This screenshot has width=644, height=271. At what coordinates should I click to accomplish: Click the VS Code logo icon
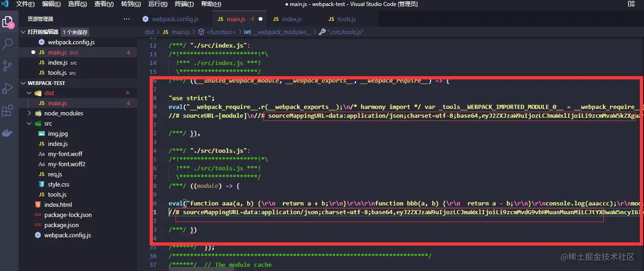[x=5, y=4]
